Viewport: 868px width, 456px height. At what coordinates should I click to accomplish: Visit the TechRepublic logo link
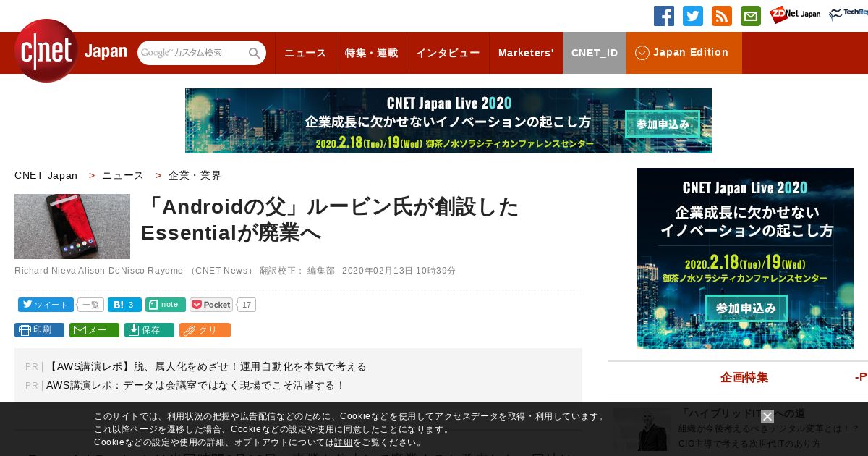pos(848,14)
